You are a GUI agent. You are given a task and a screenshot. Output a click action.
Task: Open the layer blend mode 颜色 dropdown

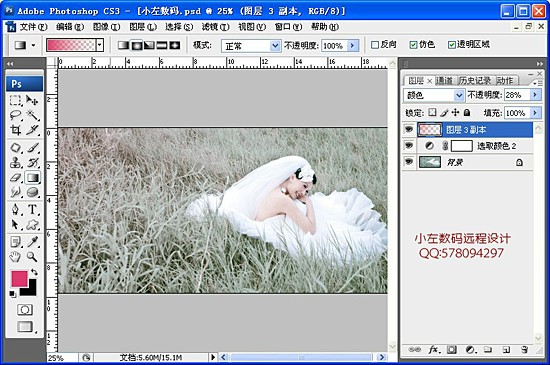click(x=459, y=95)
